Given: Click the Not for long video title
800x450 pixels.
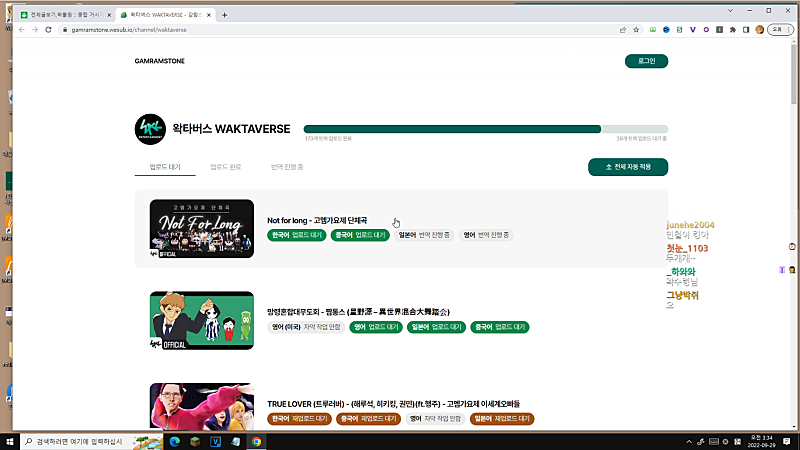Looking at the screenshot, I should coord(317,220).
